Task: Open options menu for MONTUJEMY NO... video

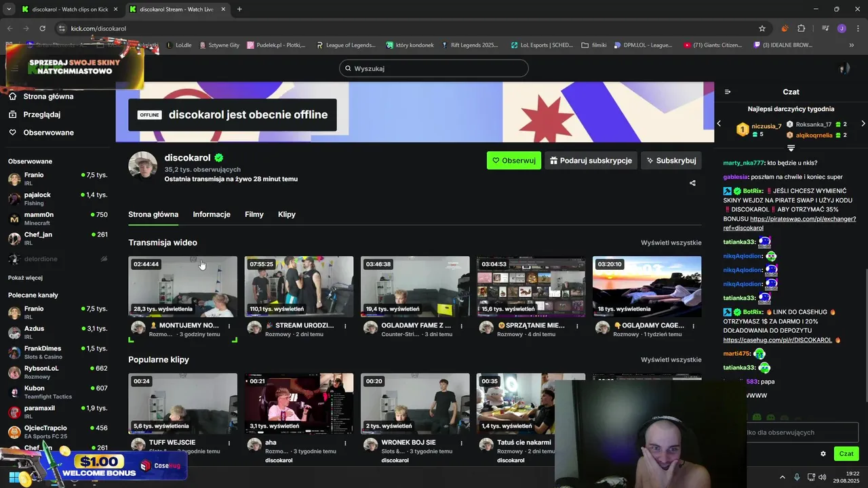Action: tap(229, 326)
